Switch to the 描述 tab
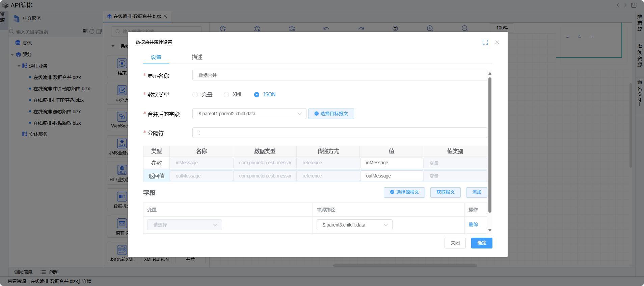Image resolution: width=644 pixels, height=286 pixels. click(x=197, y=57)
